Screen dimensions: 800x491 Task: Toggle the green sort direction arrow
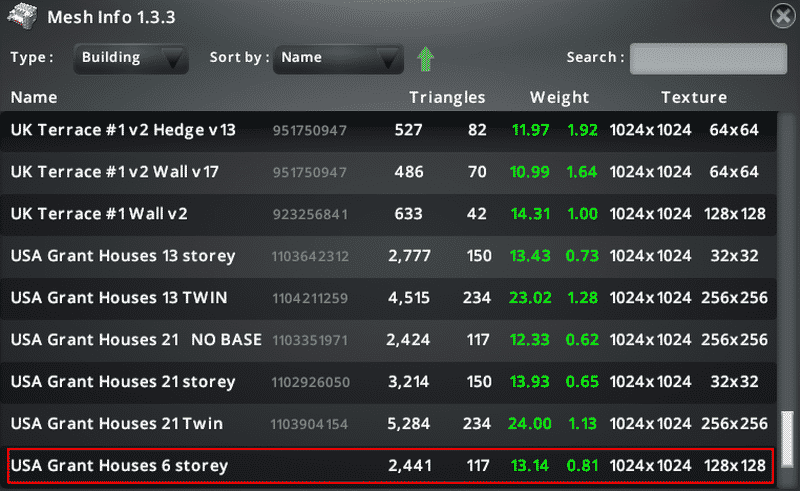point(425,59)
